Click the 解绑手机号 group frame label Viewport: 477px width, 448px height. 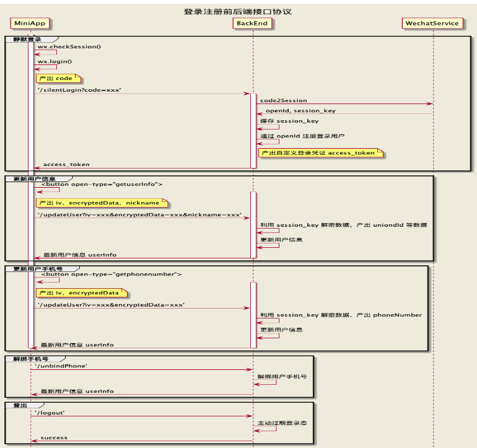(31, 359)
